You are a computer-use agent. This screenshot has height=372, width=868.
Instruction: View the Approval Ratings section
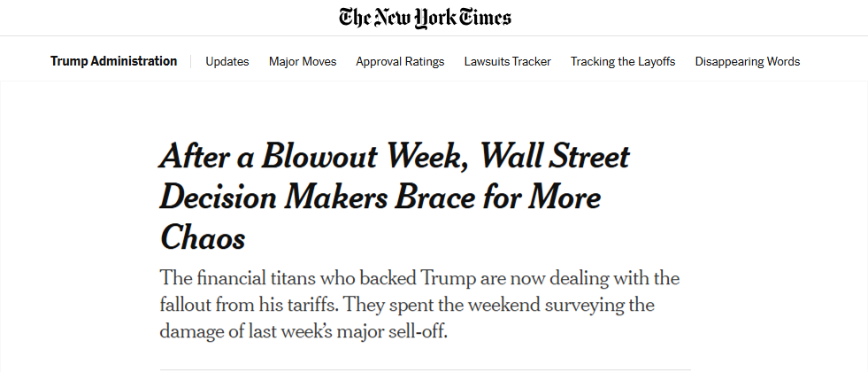(x=400, y=61)
